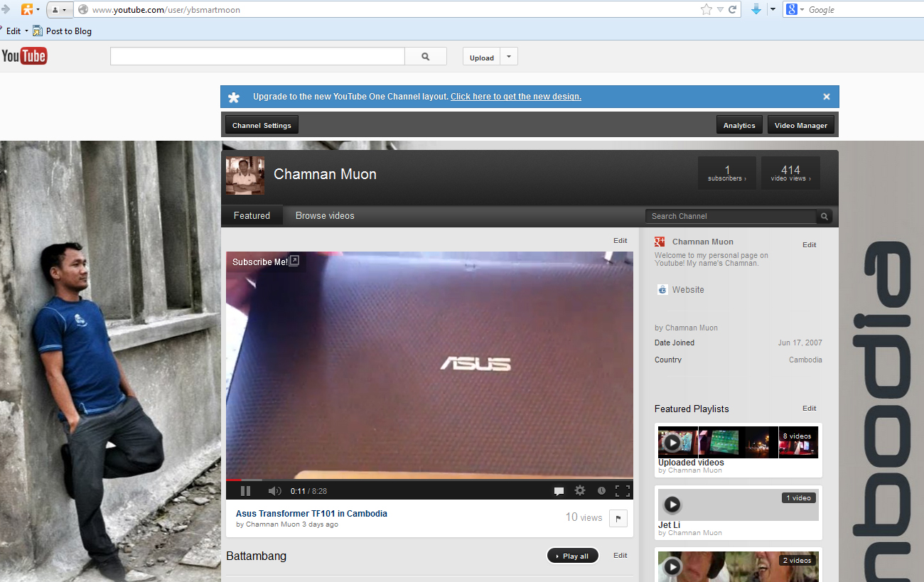Click the channel avatar thumbnail beside Chamnan Muon
The height and width of the screenshot is (582, 924).
pyautogui.click(x=245, y=176)
